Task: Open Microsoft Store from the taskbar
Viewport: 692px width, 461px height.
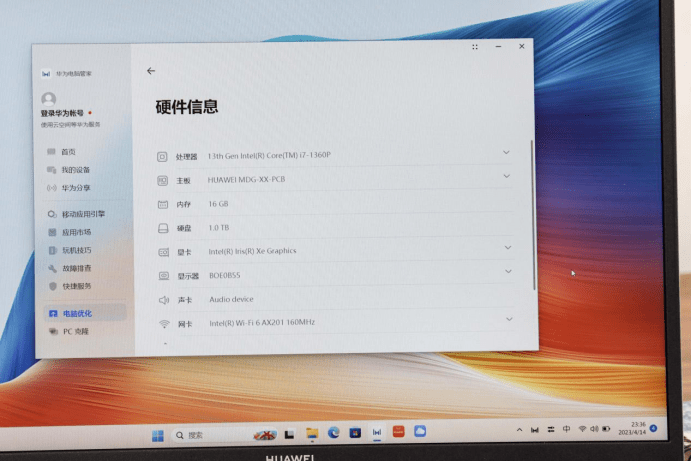Action: pos(355,433)
